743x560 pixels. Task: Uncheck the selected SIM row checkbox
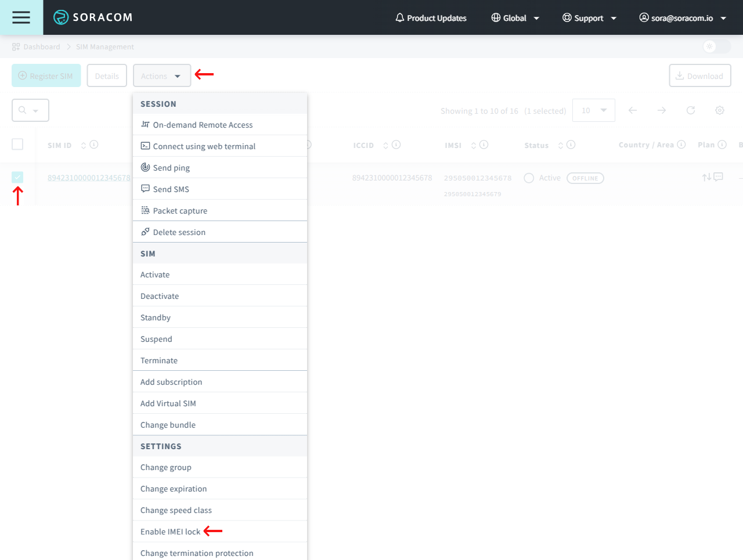point(17,177)
